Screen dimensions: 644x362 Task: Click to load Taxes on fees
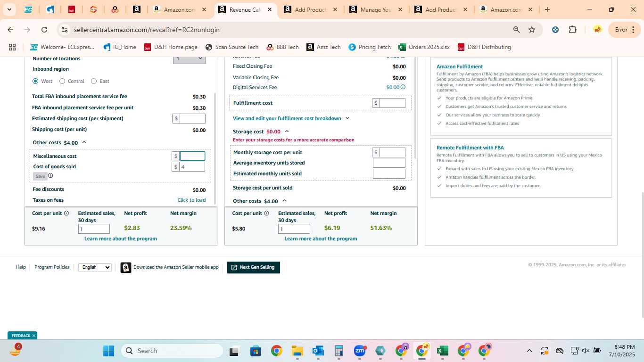pyautogui.click(x=191, y=200)
